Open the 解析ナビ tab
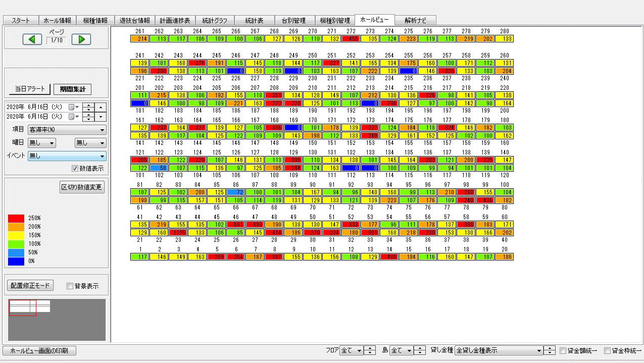Image resolution: width=644 pixels, height=363 pixels. point(415,21)
